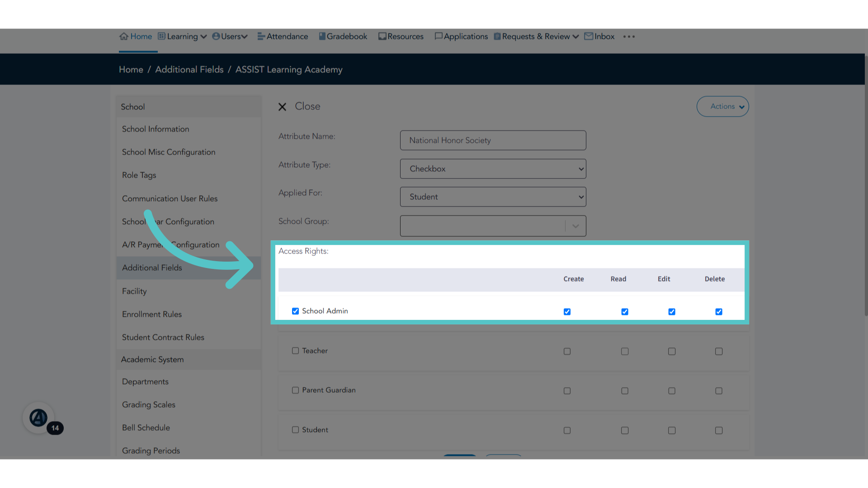This screenshot has width=868, height=488.
Task: Uncheck School Admin Edit permission
Action: [672, 312]
